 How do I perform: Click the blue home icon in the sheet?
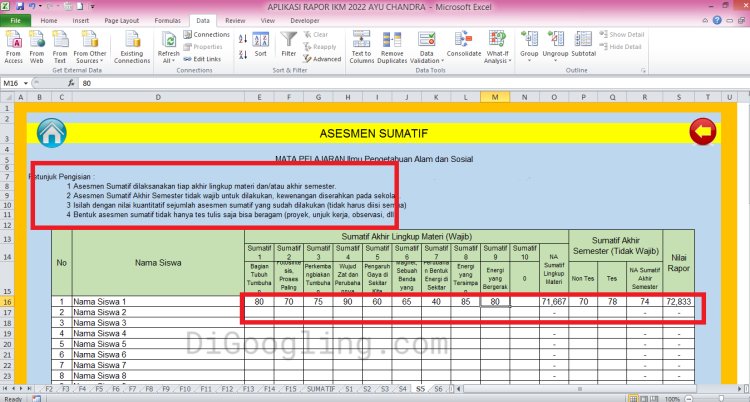point(51,132)
